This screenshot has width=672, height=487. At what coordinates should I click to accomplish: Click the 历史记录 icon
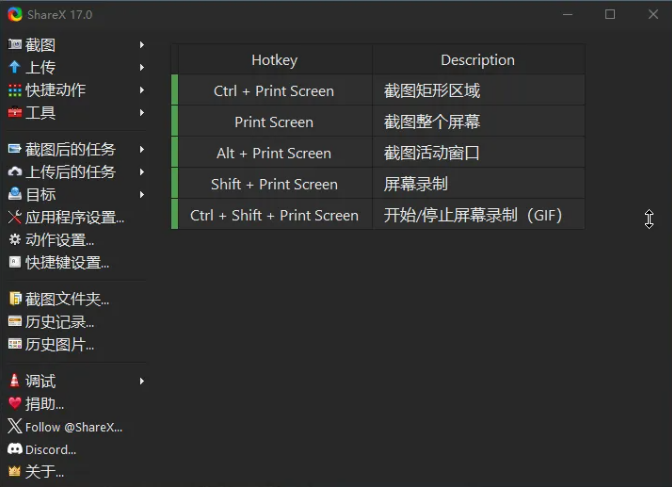click(15, 321)
